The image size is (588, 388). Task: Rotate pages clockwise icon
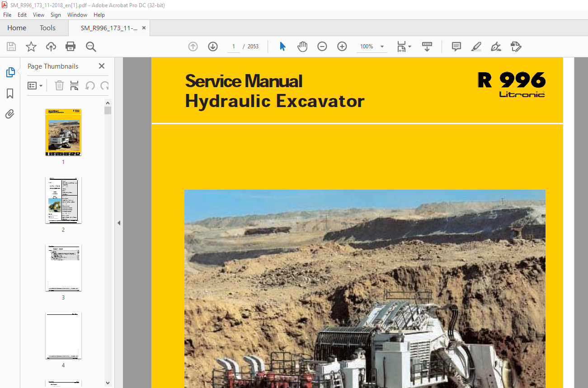105,85
